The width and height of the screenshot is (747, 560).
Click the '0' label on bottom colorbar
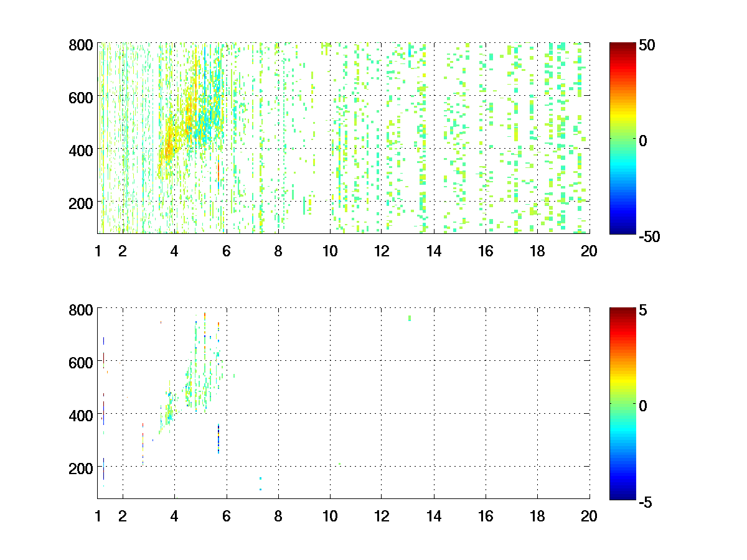[x=643, y=406]
